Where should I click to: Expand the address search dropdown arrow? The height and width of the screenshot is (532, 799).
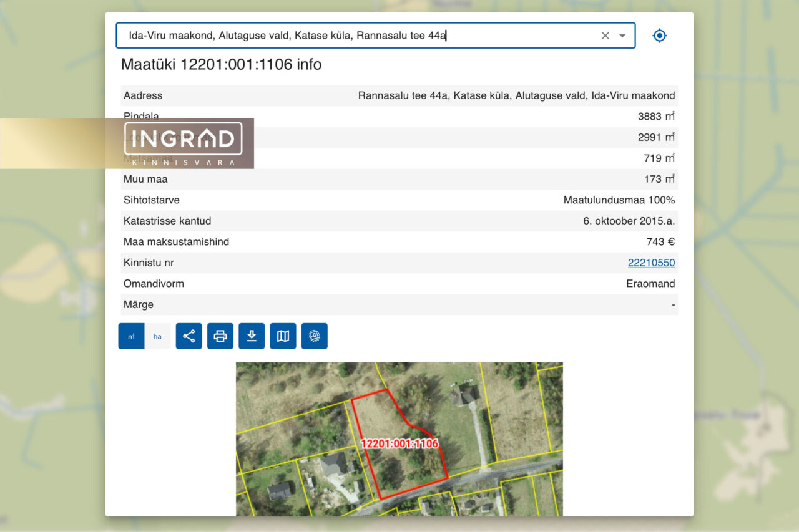(622, 36)
